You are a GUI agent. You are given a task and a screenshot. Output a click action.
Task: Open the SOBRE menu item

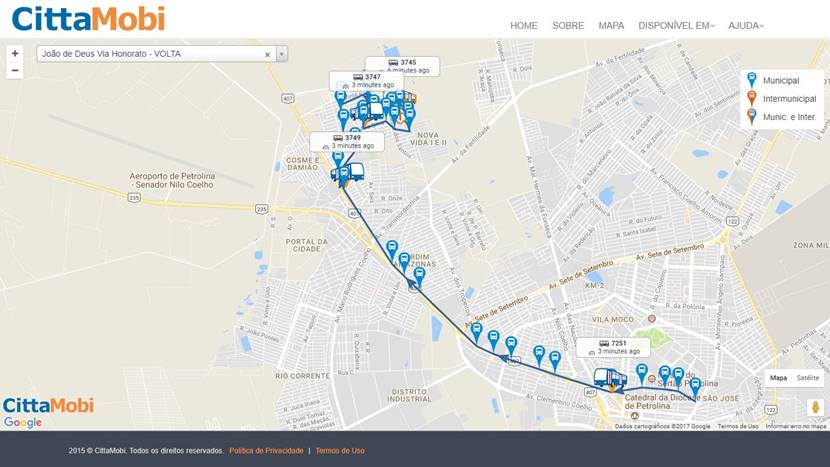568,25
